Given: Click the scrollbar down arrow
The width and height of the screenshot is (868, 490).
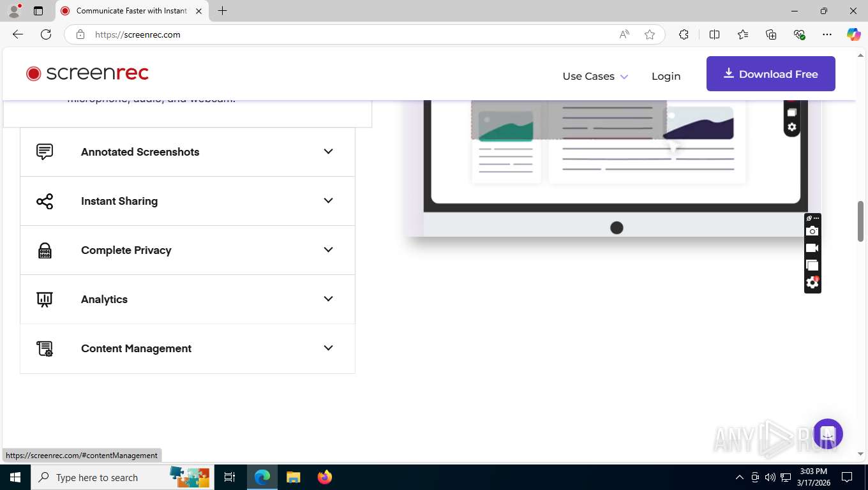Looking at the screenshot, I should point(860,454).
